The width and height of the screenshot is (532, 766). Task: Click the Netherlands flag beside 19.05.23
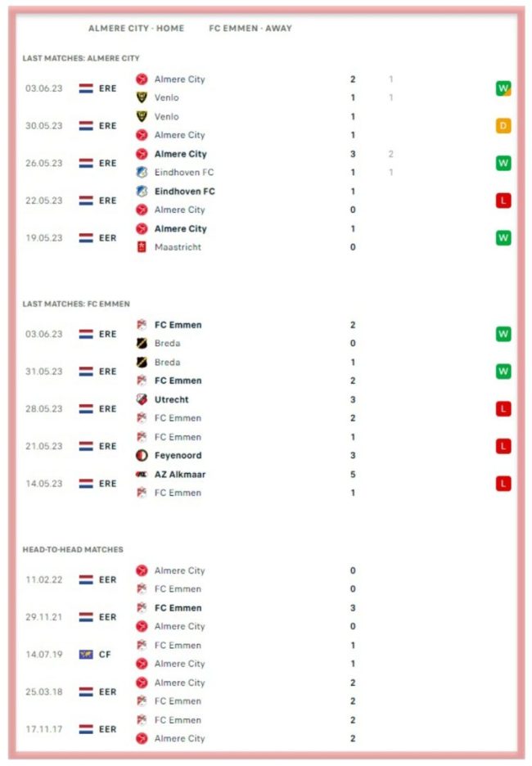pyautogui.click(x=86, y=238)
